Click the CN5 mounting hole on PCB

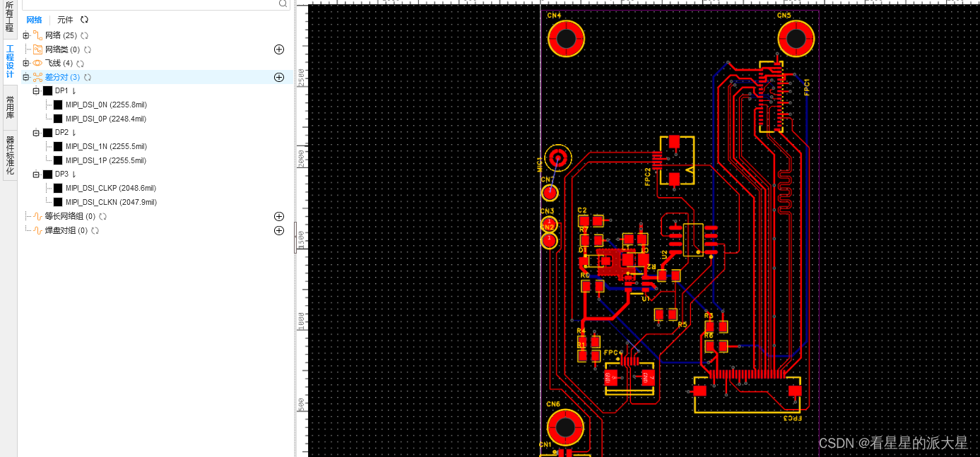tap(796, 40)
